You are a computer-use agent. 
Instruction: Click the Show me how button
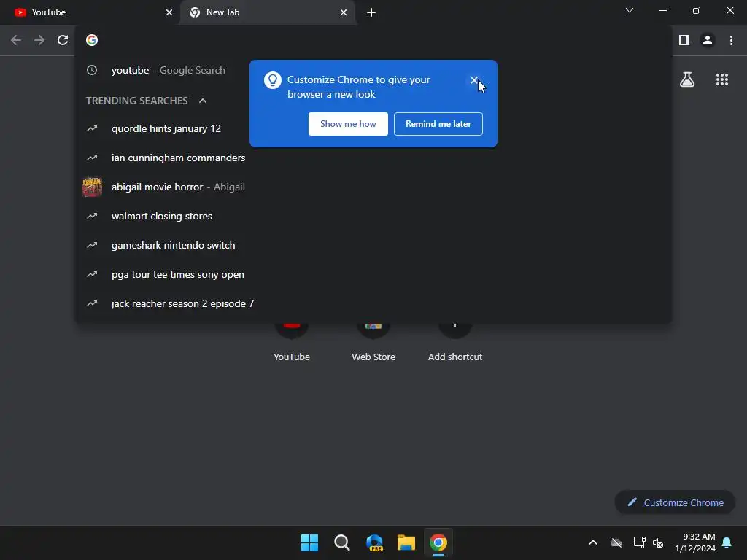[348, 124]
